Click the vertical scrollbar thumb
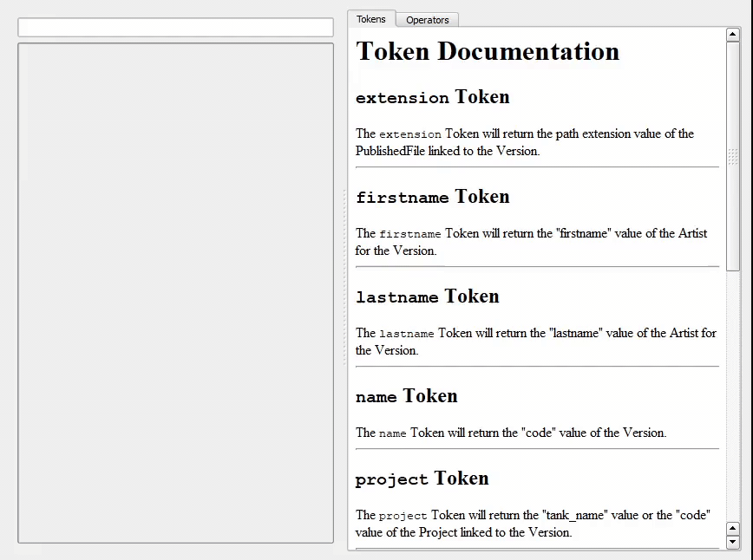 733,156
